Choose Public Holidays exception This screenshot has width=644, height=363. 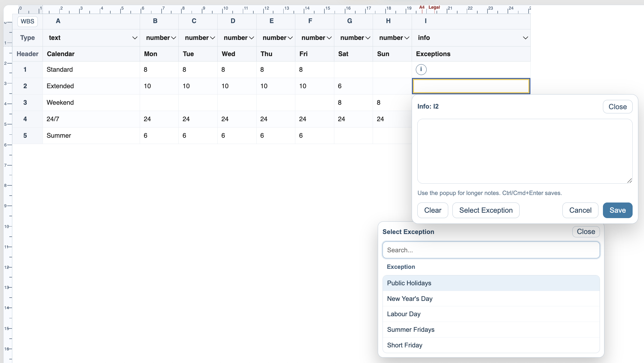[491, 283]
